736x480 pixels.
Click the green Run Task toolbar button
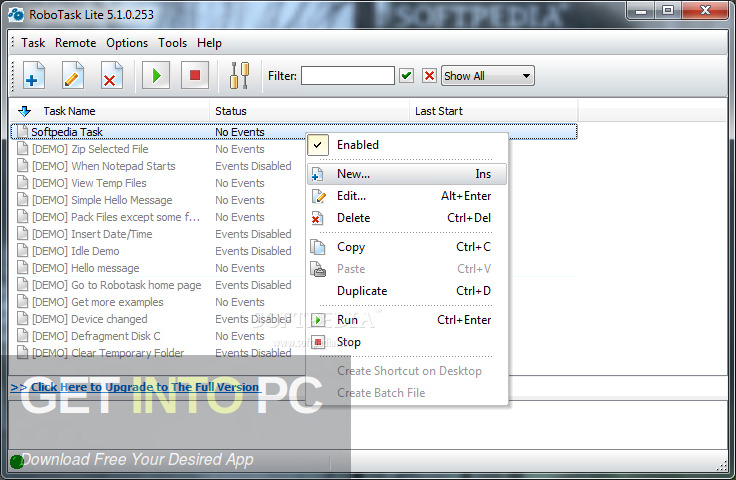pyautogui.click(x=156, y=75)
